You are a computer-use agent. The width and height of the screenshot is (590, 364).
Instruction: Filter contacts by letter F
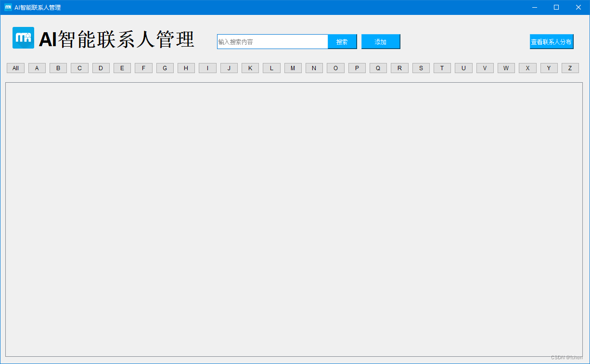(x=143, y=68)
